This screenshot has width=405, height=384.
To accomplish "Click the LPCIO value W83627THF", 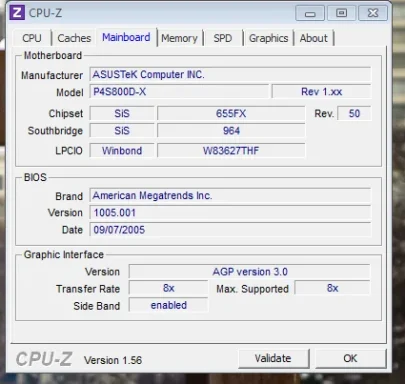I will [231, 151].
